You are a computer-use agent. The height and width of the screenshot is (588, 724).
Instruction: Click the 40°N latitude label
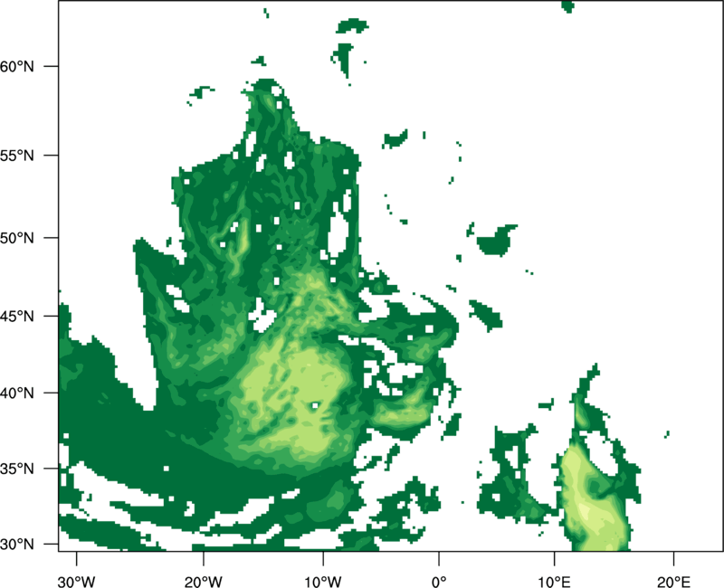(x=17, y=394)
